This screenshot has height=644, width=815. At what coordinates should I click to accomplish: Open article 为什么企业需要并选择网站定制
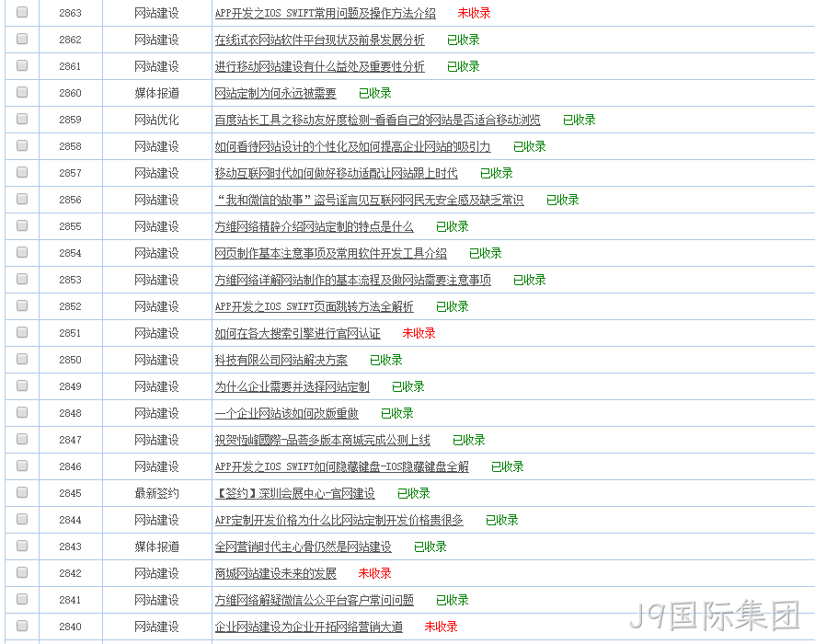(293, 386)
